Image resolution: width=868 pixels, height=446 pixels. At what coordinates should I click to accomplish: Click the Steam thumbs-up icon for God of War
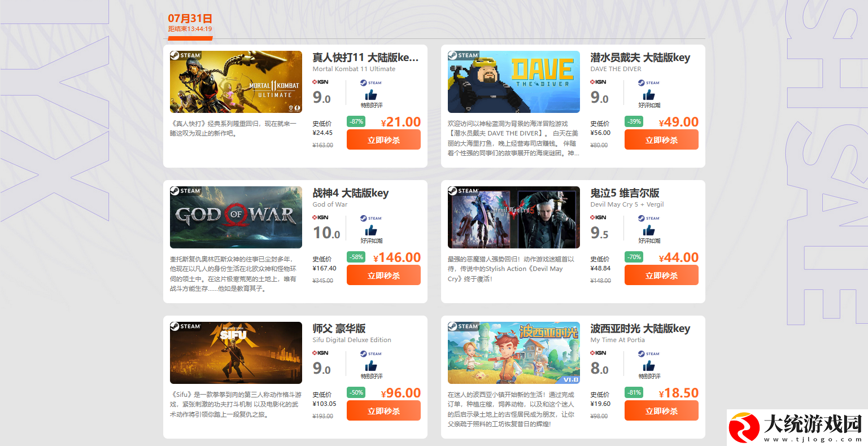(371, 230)
